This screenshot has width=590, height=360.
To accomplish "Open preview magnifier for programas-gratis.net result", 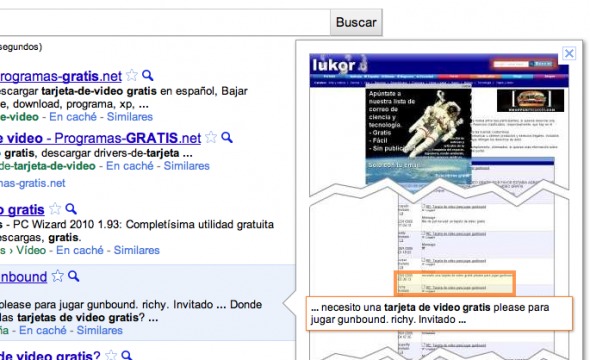I will click(148, 76).
